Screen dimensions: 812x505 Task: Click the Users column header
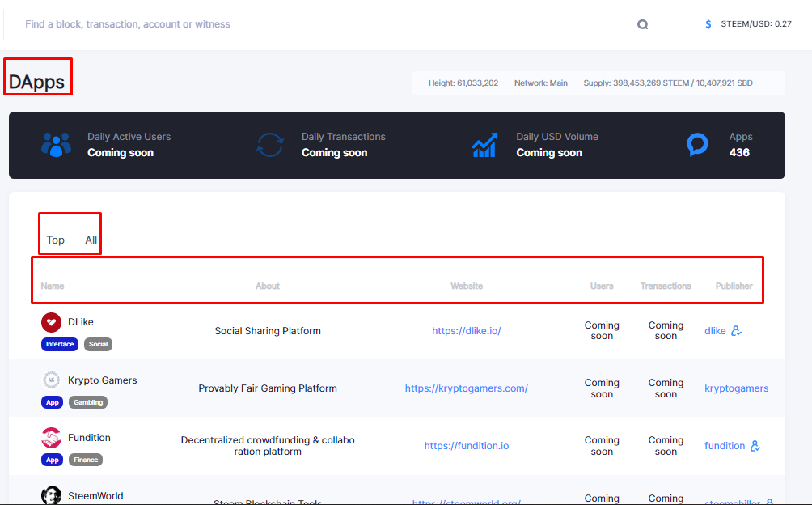tap(602, 286)
